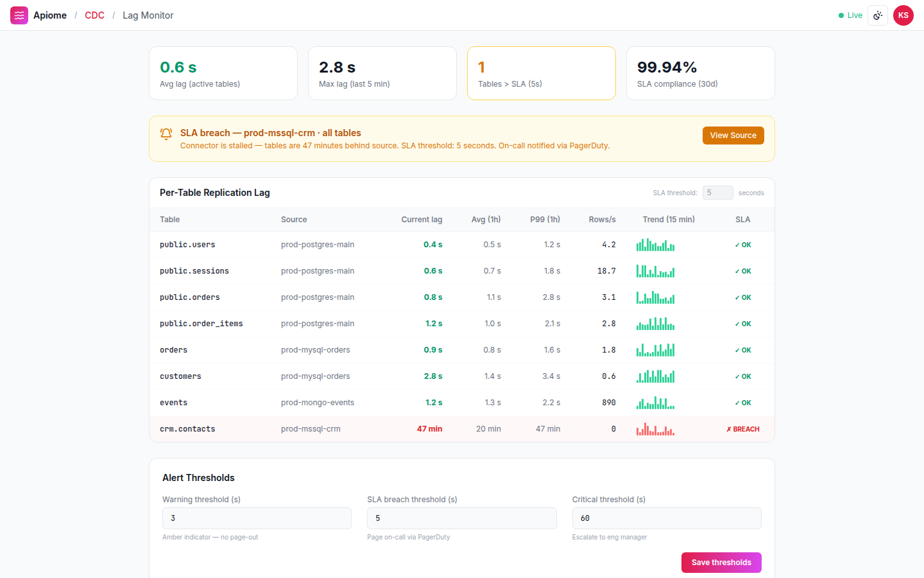Click the Save thresholds button

[x=721, y=563]
